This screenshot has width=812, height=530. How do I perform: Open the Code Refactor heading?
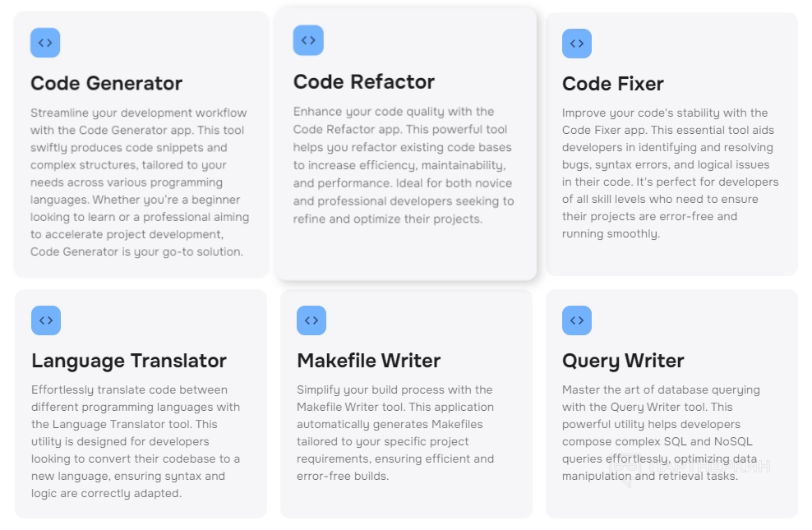364,81
